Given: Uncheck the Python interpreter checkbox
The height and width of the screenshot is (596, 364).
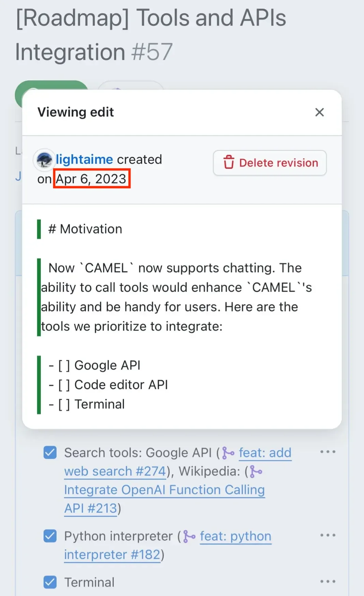Looking at the screenshot, I should 50,536.
